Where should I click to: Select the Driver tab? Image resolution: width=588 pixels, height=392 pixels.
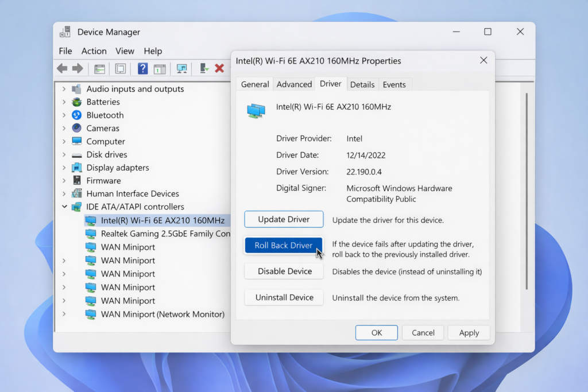click(x=330, y=84)
